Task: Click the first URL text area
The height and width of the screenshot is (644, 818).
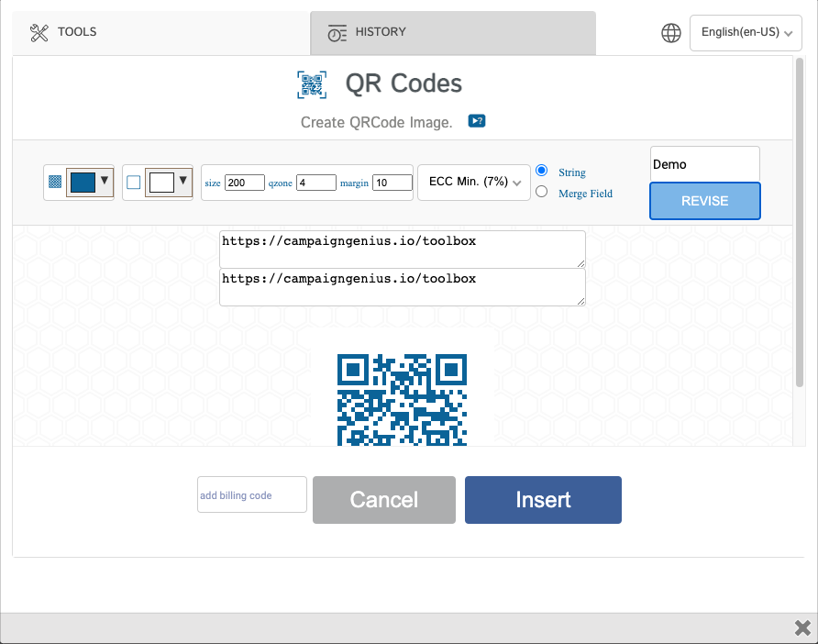Action: pos(403,250)
